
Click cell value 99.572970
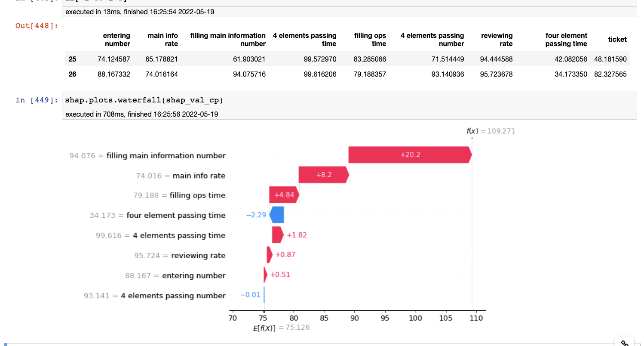320,59
